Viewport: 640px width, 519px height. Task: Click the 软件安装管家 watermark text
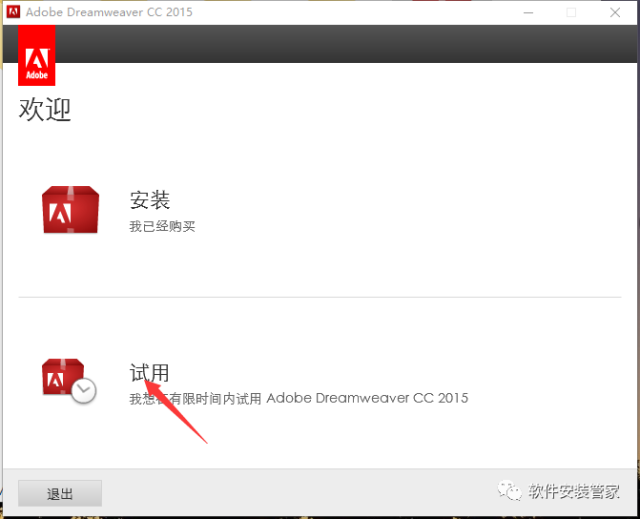tap(574, 491)
